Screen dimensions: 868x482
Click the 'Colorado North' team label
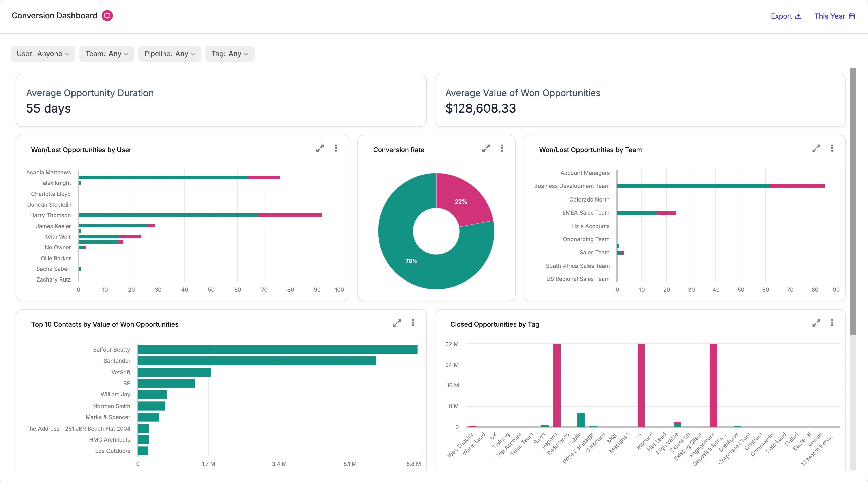pos(589,199)
